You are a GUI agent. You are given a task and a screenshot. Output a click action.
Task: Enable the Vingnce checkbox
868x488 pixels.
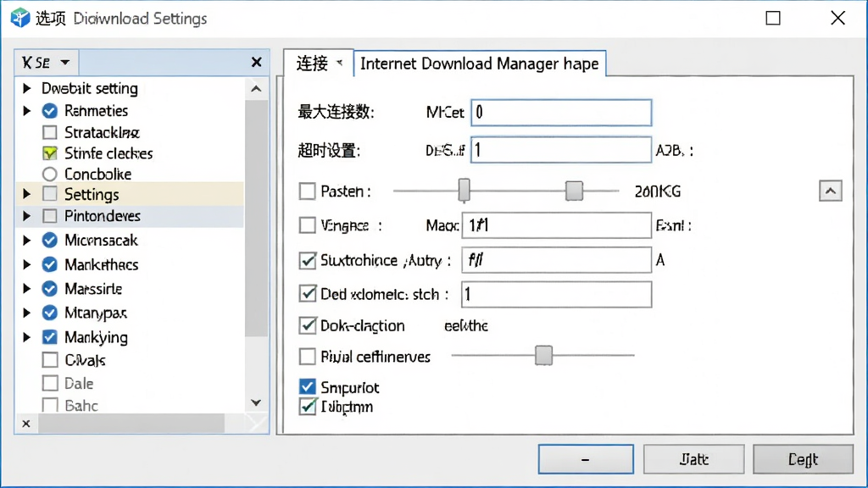[307, 225]
